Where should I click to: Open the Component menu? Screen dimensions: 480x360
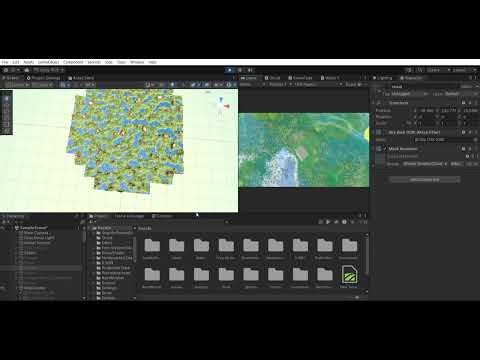[73, 62]
